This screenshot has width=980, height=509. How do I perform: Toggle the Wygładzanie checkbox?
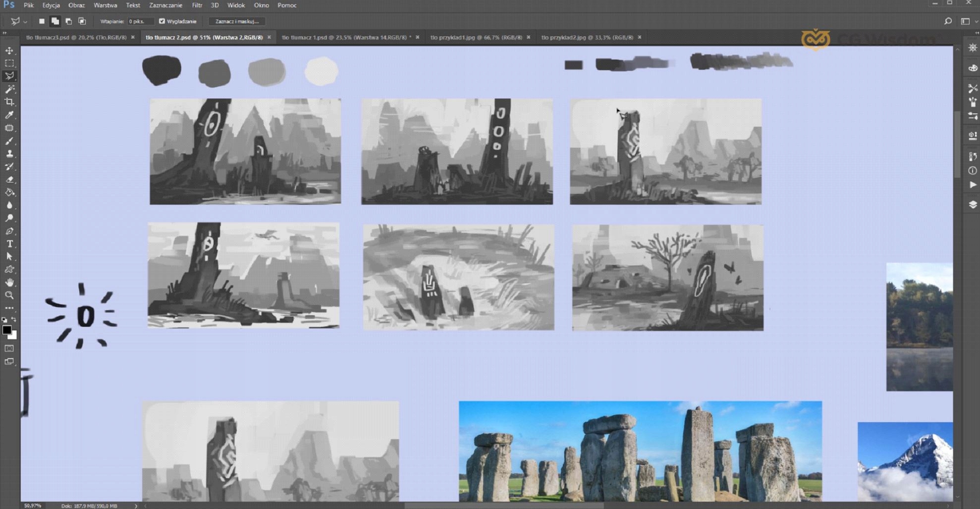[162, 21]
